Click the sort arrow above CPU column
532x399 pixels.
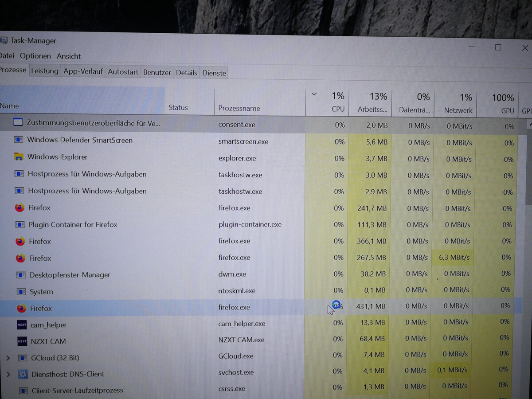[x=314, y=94]
